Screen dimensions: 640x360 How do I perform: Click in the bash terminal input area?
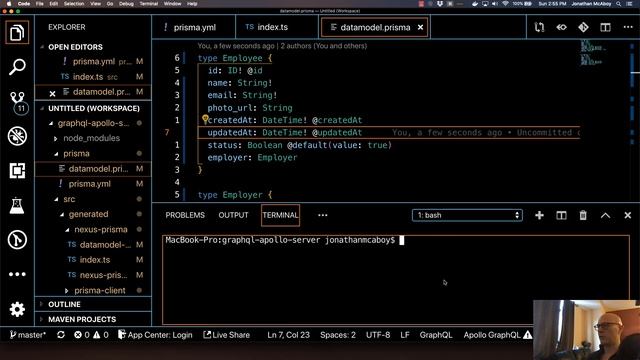coord(396,280)
